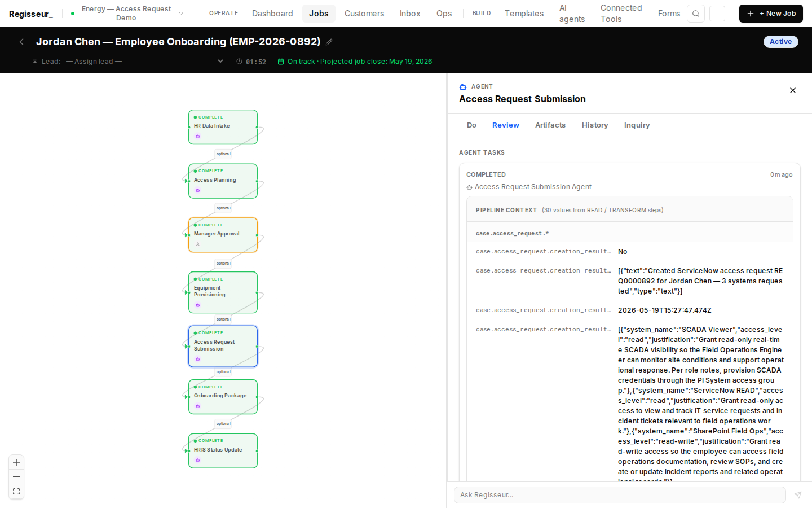Open the Inbox
Screen dimensions: 812x508
410,14
